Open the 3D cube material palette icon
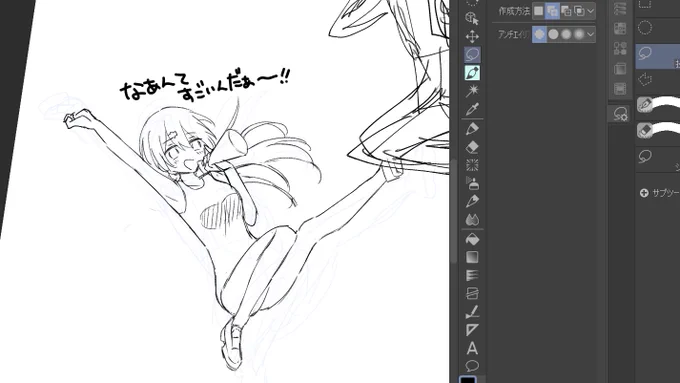Image resolution: width=680 pixels, height=383 pixels. 620,69
